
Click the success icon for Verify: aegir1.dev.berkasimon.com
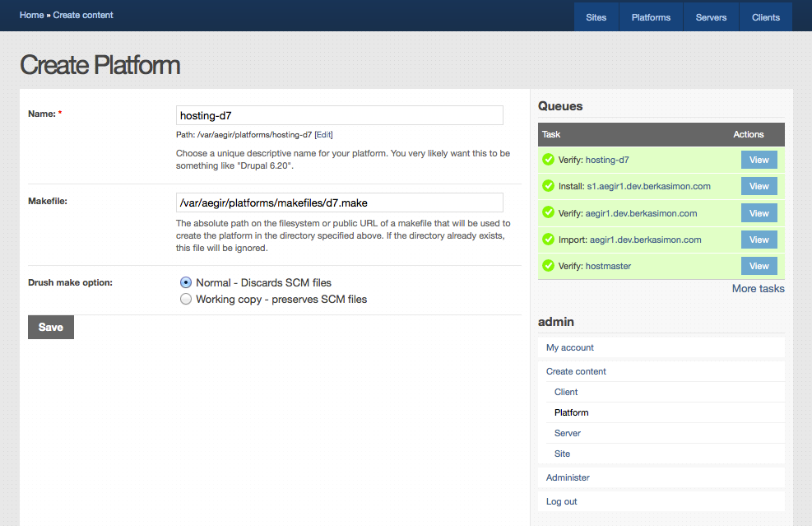(x=549, y=212)
